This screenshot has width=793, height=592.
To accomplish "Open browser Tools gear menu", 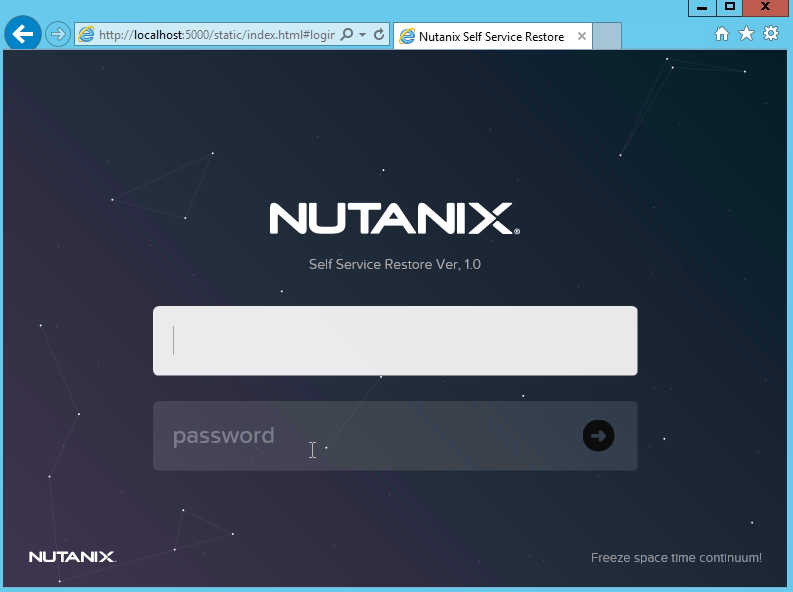I will [x=771, y=34].
